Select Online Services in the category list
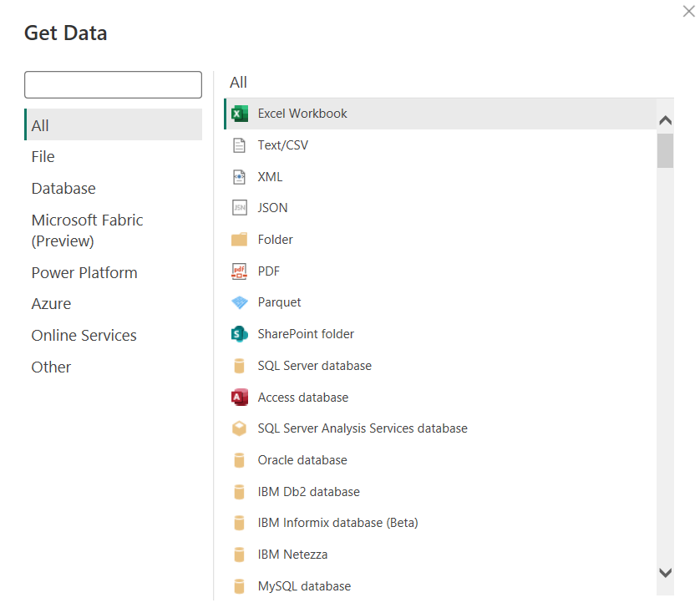The width and height of the screenshot is (700, 608). coord(84,336)
